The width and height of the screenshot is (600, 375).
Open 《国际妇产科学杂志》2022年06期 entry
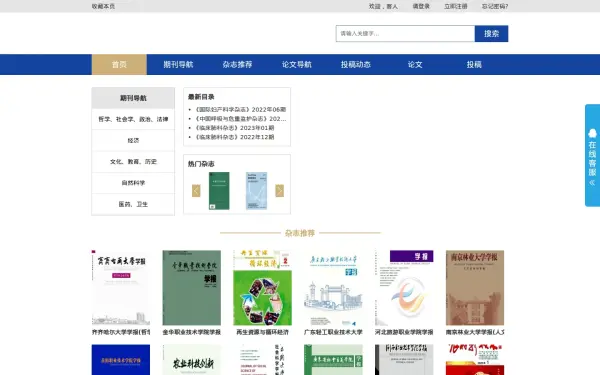click(241, 109)
